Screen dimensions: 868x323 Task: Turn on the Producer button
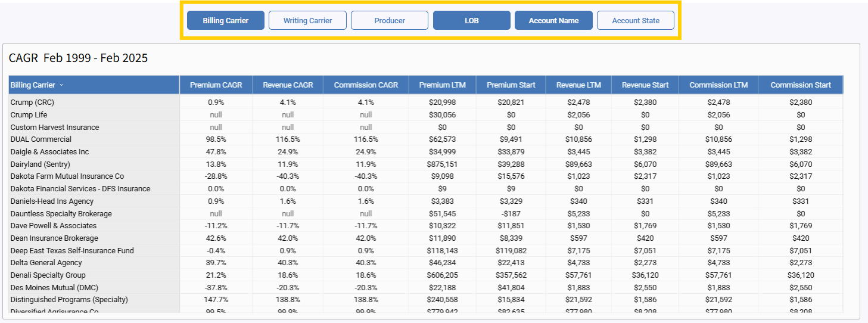[x=390, y=20]
